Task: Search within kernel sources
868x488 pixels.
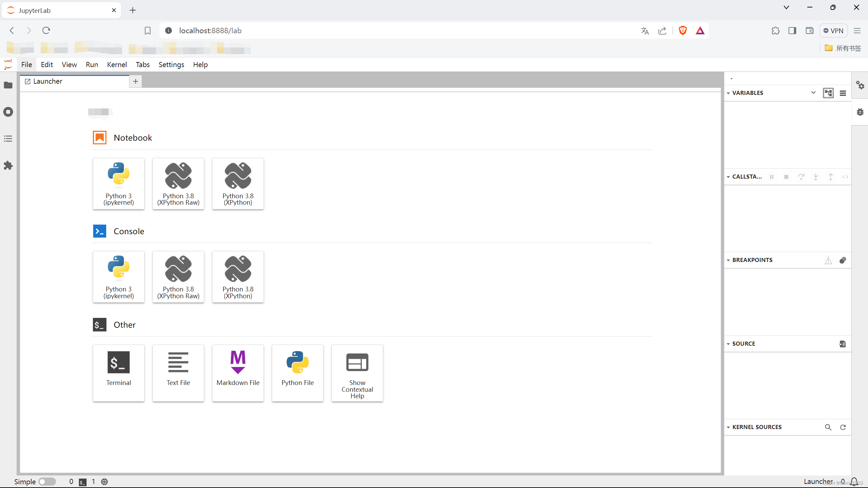Action: coord(828,427)
